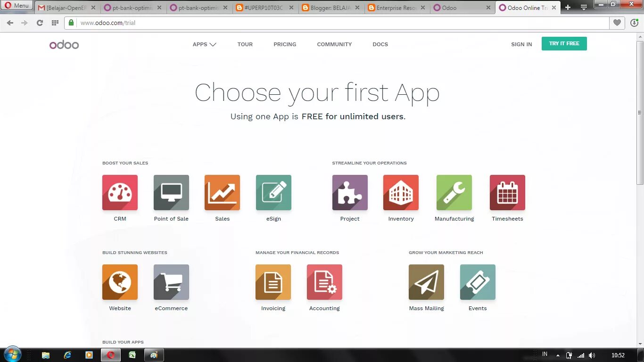Click the CRM label text
This screenshot has height=362, width=644.
pyautogui.click(x=120, y=219)
